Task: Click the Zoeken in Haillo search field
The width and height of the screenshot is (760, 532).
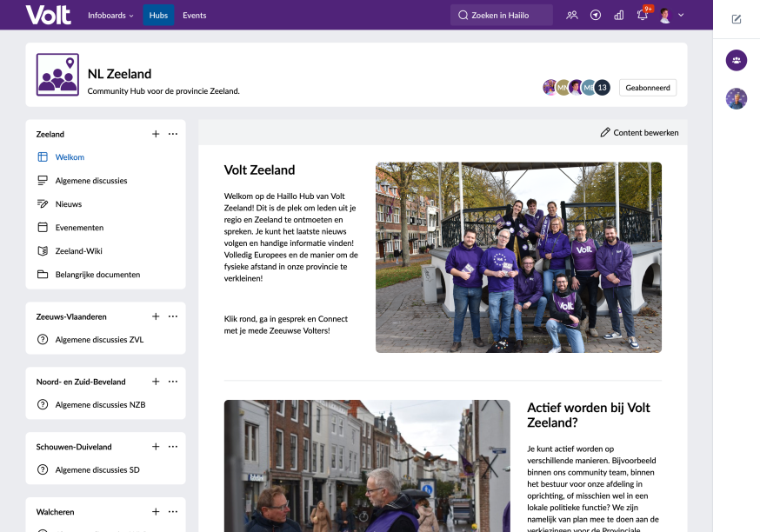Action: click(x=502, y=15)
